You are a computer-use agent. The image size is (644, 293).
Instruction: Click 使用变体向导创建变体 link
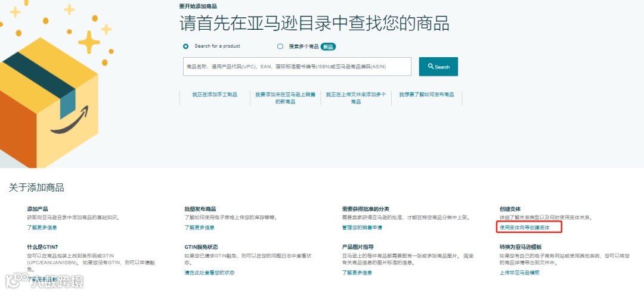click(x=525, y=227)
